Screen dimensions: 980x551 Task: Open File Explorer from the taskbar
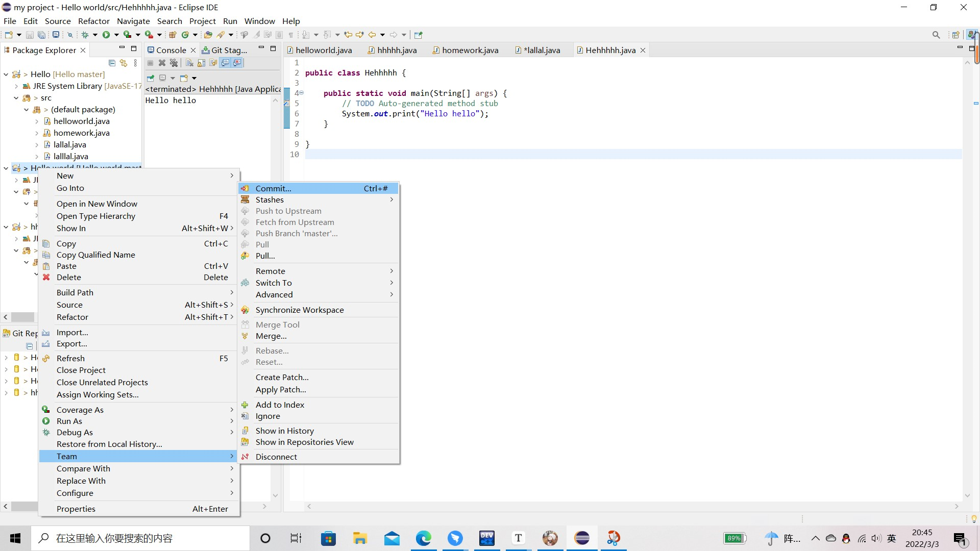click(x=360, y=538)
